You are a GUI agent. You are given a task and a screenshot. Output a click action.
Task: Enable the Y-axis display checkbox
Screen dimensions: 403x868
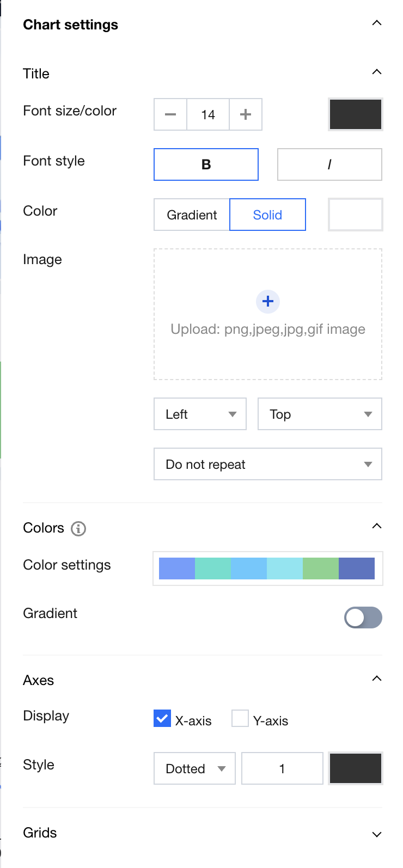(240, 719)
